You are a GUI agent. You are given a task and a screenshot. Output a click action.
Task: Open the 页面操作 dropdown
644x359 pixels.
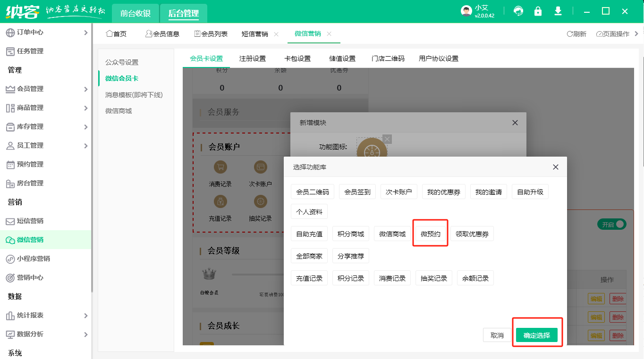(616, 34)
